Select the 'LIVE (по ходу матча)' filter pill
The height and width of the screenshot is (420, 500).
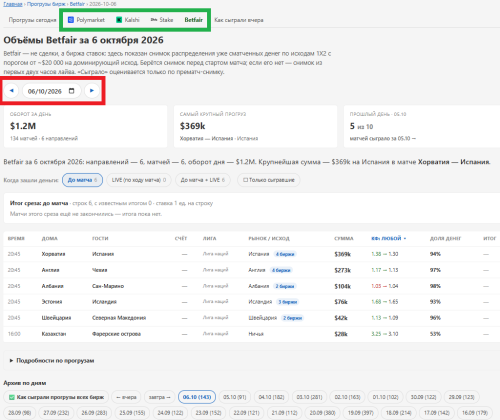pyautogui.click(x=139, y=180)
